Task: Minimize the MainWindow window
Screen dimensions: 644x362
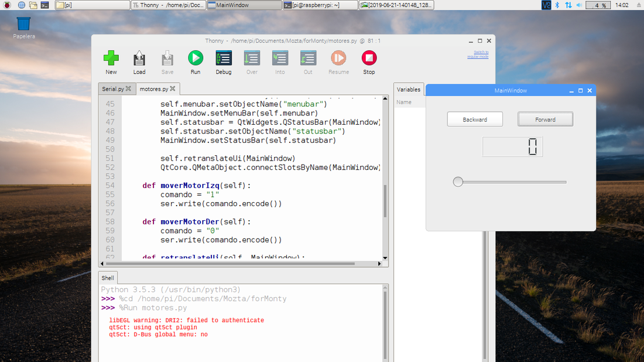Action: [571, 90]
